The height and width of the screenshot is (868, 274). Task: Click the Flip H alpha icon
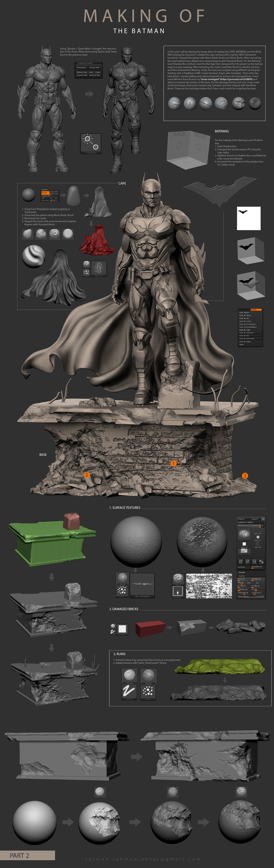(241, 562)
